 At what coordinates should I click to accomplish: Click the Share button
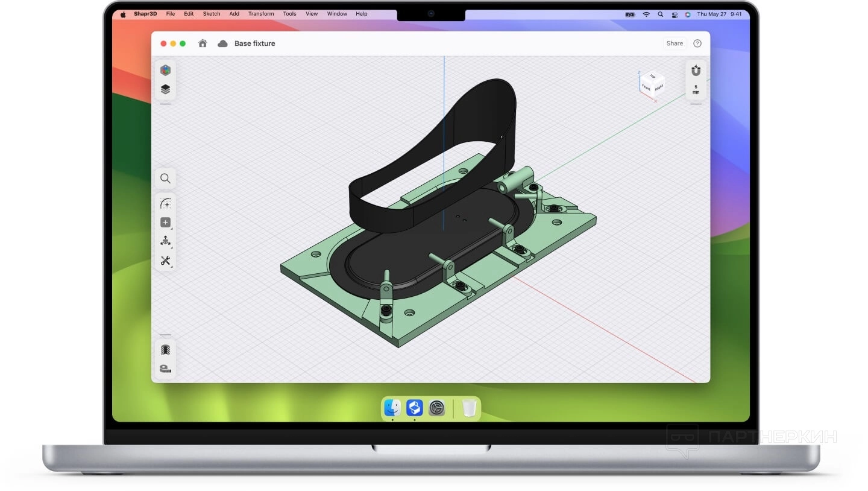point(675,43)
